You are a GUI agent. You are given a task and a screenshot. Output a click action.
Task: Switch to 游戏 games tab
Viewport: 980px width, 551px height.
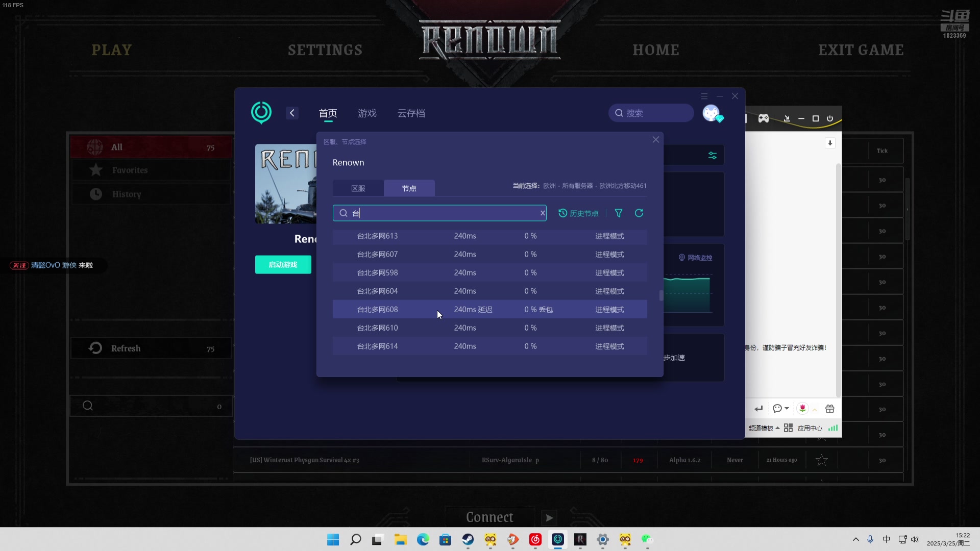coord(367,113)
